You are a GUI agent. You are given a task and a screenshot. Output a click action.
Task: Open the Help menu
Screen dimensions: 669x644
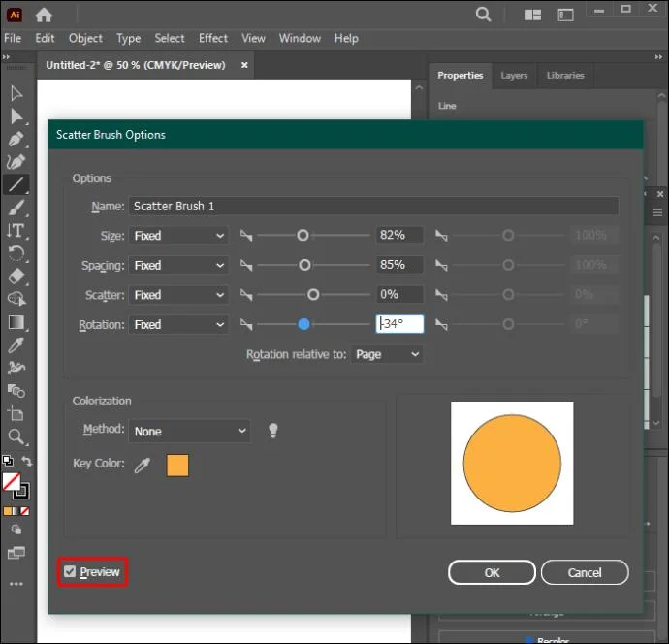click(346, 39)
